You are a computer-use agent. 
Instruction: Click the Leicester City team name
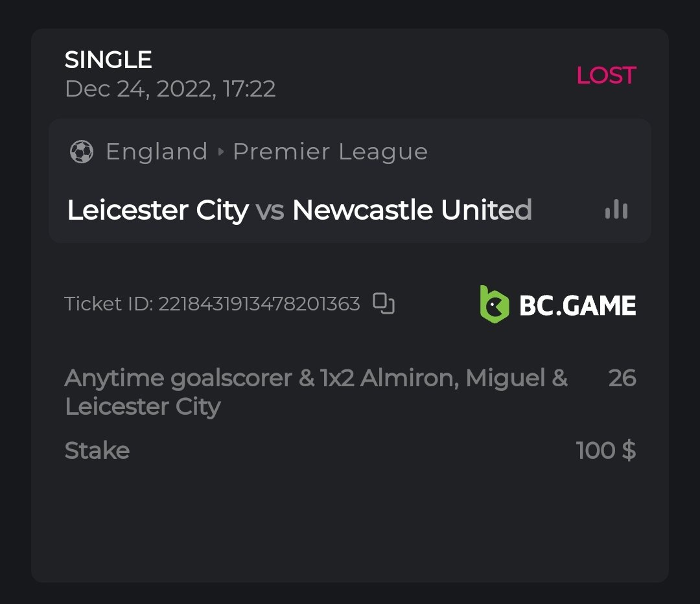pyautogui.click(x=157, y=210)
